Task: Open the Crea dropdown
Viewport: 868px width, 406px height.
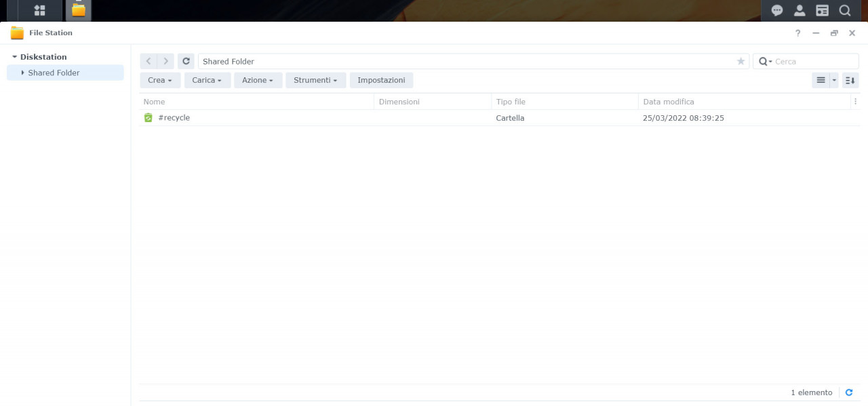Action: tap(159, 80)
